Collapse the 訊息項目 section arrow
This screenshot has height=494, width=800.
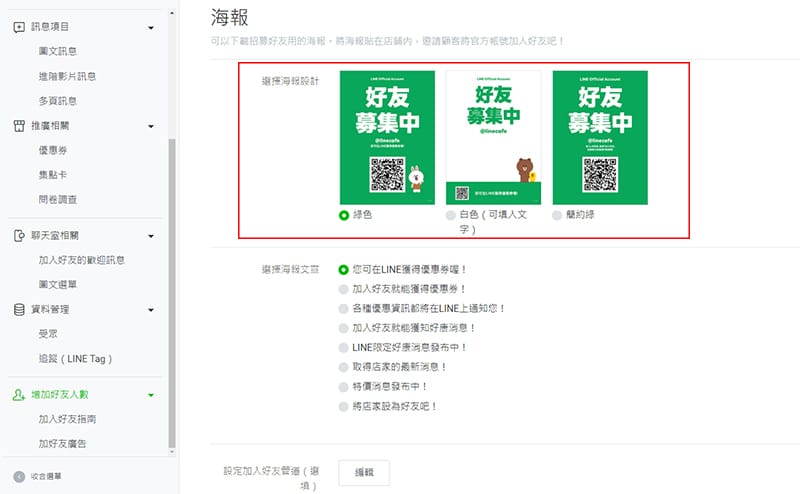151,28
